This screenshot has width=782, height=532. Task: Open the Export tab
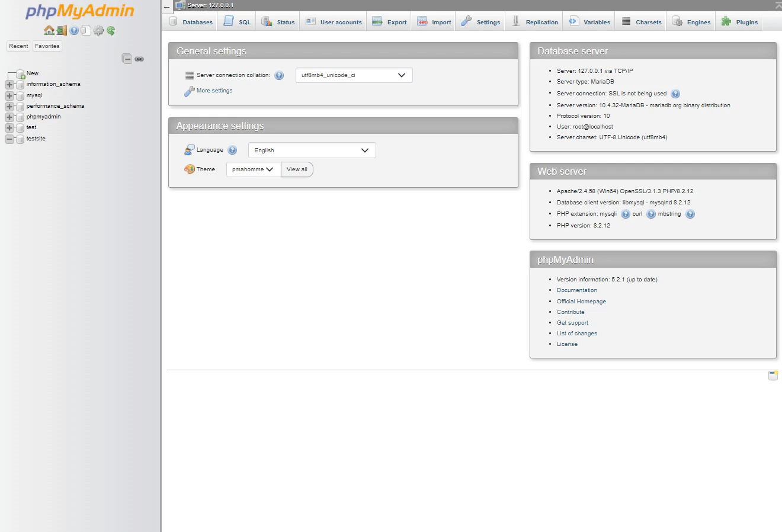point(389,22)
